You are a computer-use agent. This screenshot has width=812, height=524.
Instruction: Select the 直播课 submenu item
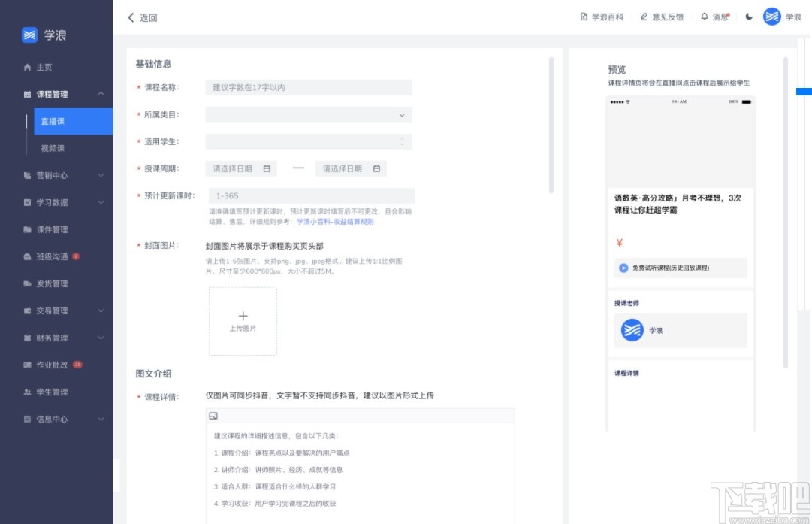[x=73, y=121]
